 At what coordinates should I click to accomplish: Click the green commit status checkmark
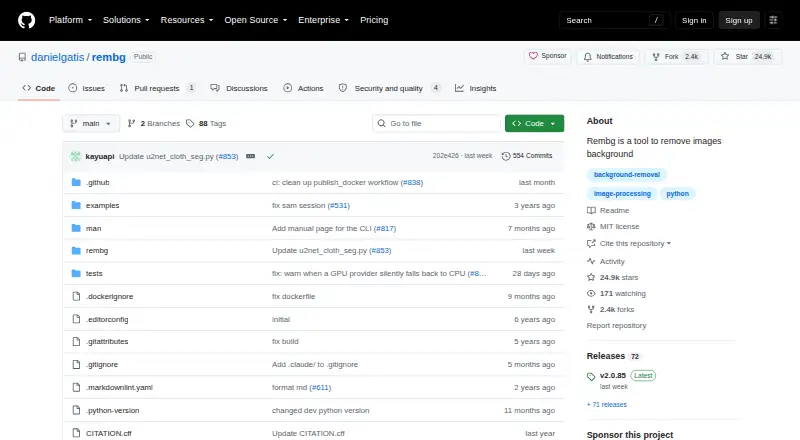tap(270, 156)
